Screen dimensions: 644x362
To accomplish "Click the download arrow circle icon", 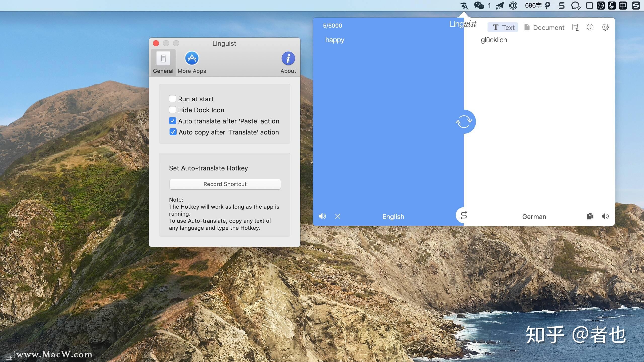I will click(x=590, y=27).
